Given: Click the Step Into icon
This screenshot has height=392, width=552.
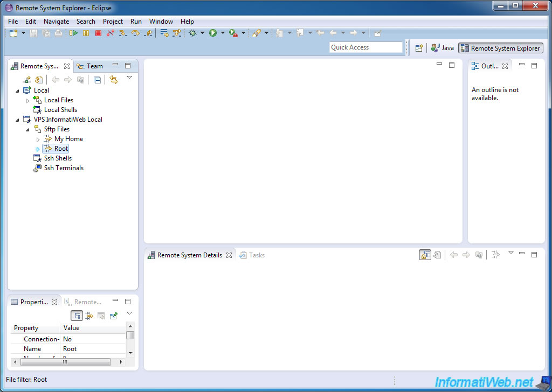Looking at the screenshot, I should click(122, 33).
